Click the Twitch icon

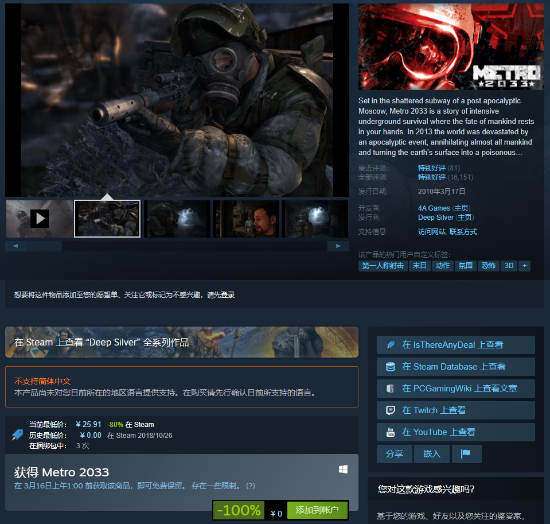point(390,410)
